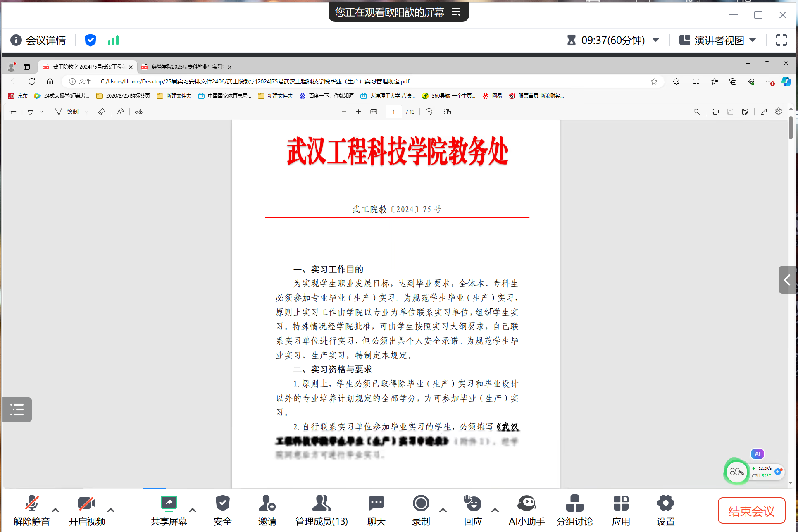Image resolution: width=798 pixels, height=532 pixels.
Task: Click the PDF vertical scrollbar thumb
Action: [790, 127]
